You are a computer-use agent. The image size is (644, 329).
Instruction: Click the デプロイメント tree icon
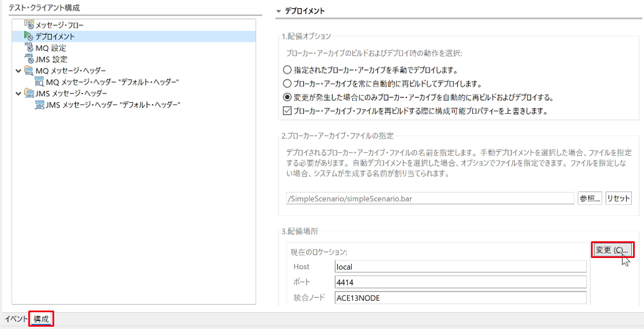29,36
